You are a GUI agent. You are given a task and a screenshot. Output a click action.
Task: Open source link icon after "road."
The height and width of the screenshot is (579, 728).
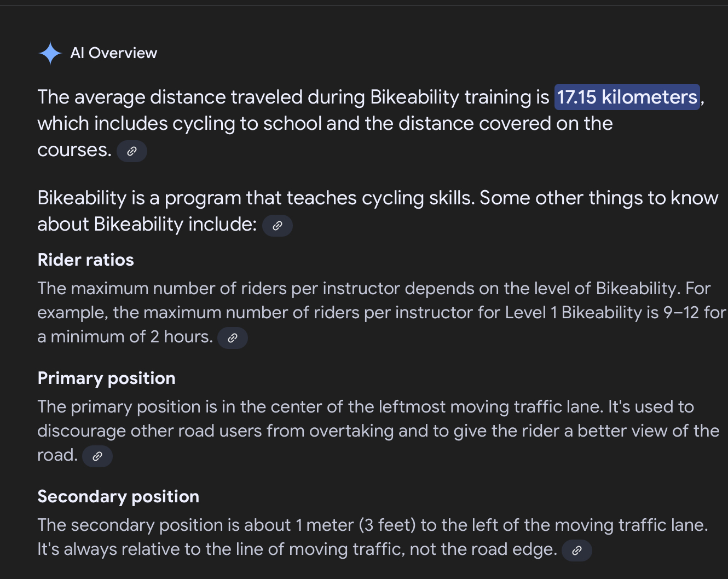point(97,456)
